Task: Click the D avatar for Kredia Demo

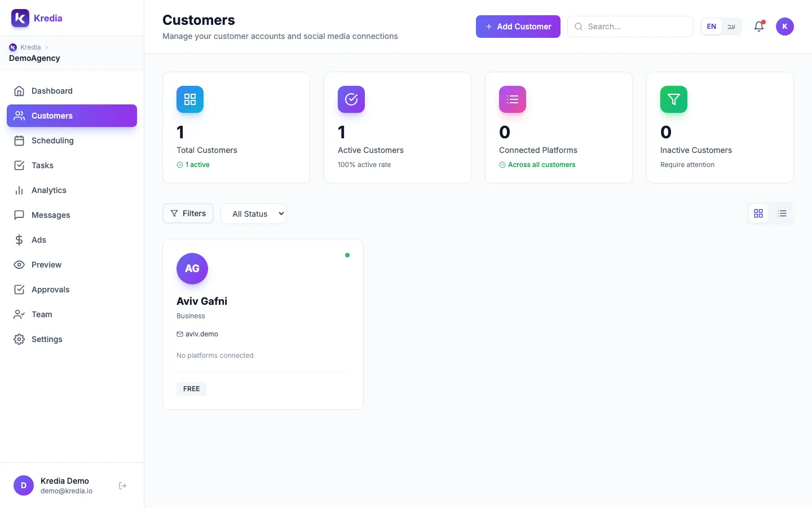Action: 24,485
